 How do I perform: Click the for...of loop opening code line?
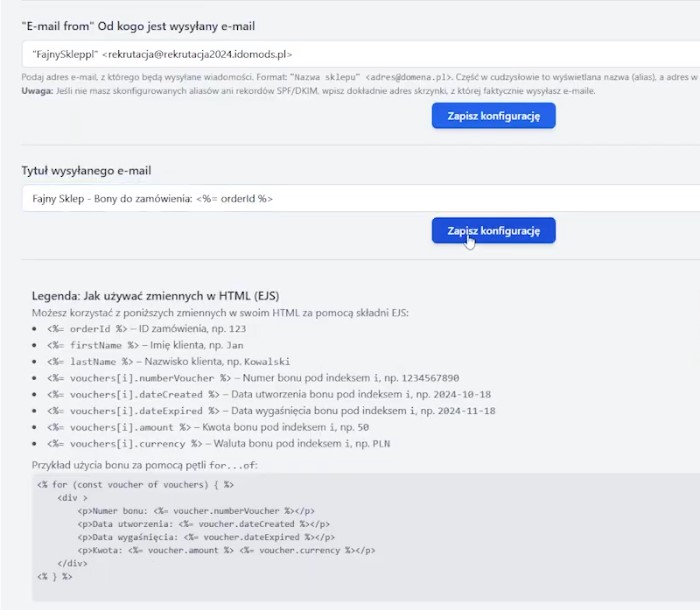click(x=136, y=483)
